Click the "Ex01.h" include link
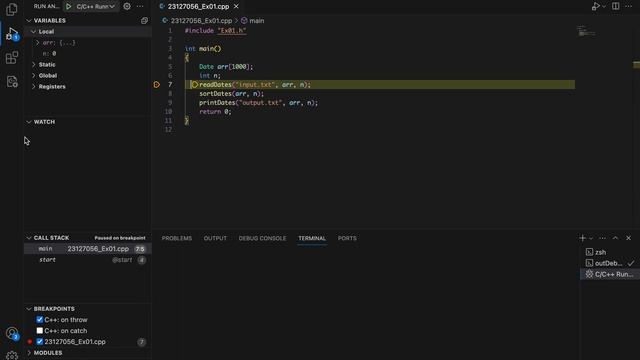This screenshot has width=640, height=360. click(x=232, y=31)
